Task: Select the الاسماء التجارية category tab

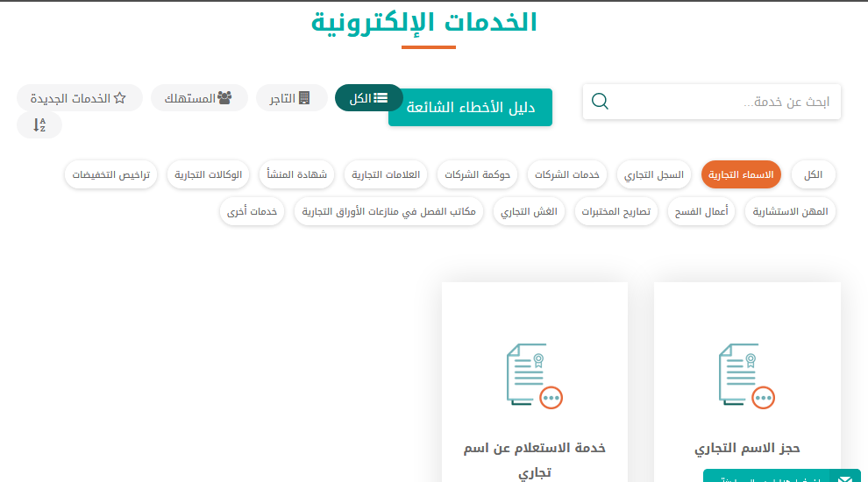Action: [741, 175]
